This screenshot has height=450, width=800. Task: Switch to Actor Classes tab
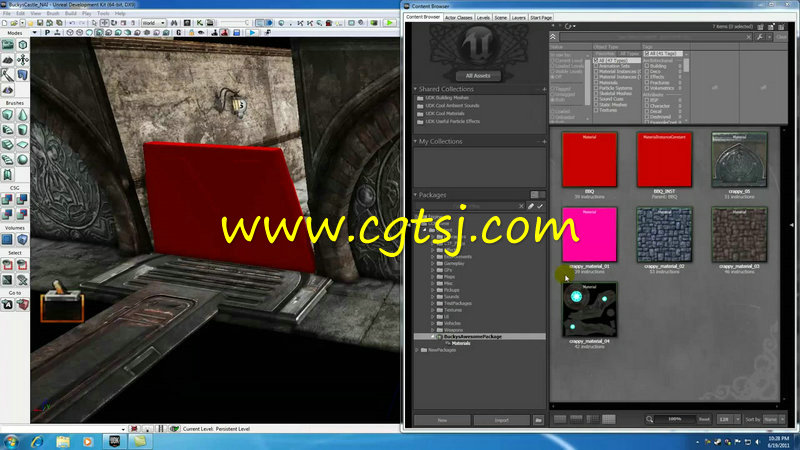tap(459, 17)
